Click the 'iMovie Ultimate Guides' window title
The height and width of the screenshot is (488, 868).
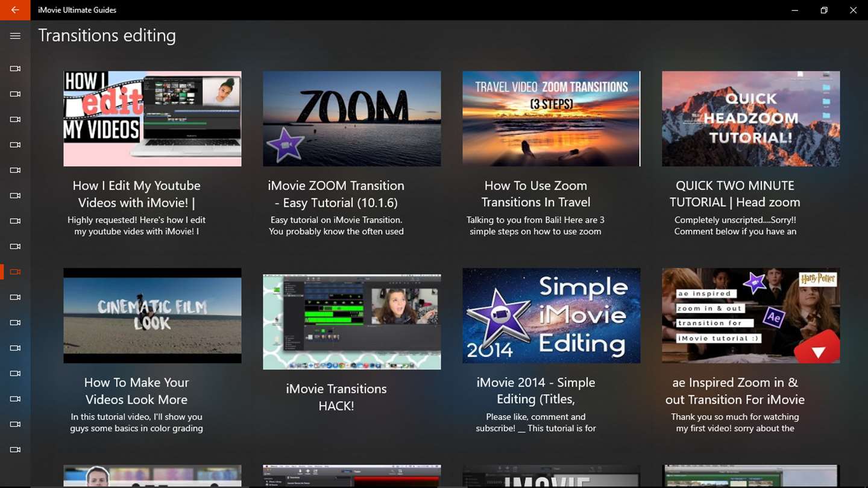[x=77, y=10]
